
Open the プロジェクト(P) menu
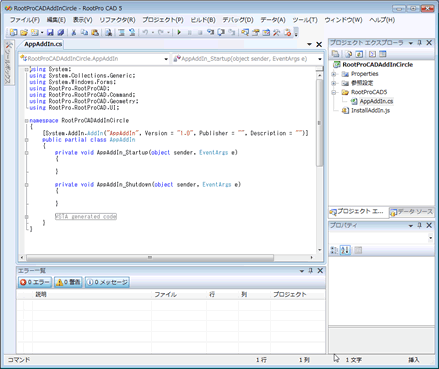click(x=163, y=20)
